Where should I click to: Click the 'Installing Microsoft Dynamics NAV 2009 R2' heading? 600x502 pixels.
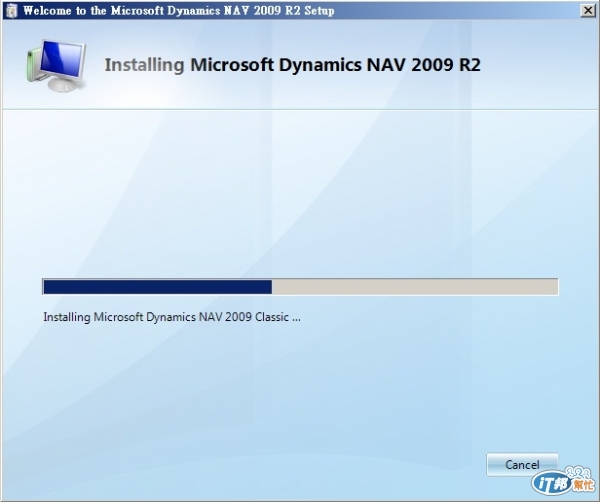(292, 65)
